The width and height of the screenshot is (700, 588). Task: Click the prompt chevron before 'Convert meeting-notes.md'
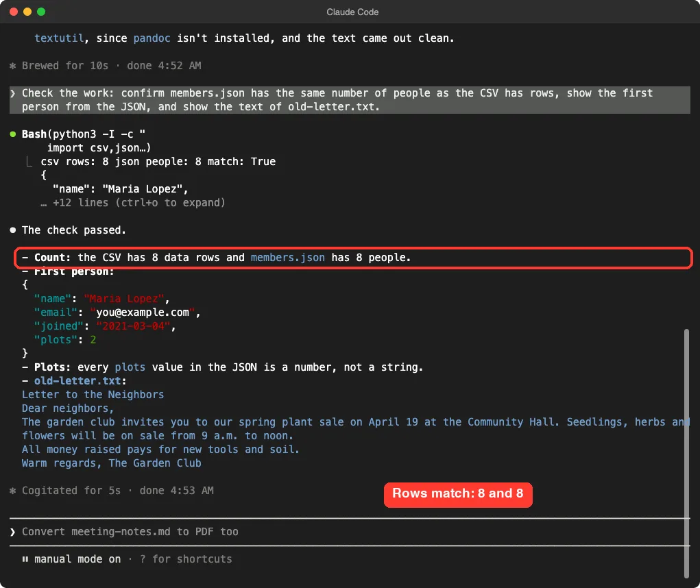(x=13, y=532)
